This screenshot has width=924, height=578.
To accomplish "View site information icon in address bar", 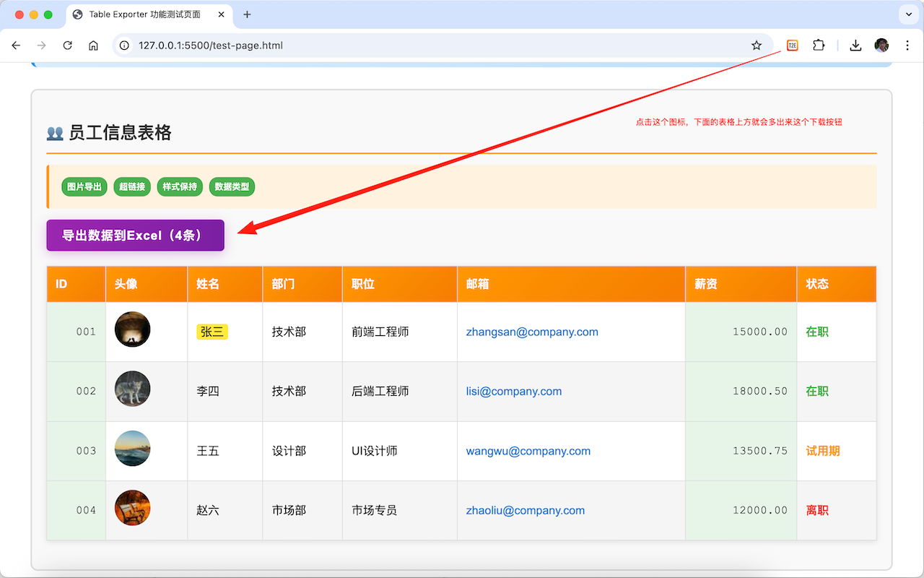I will click(x=124, y=46).
